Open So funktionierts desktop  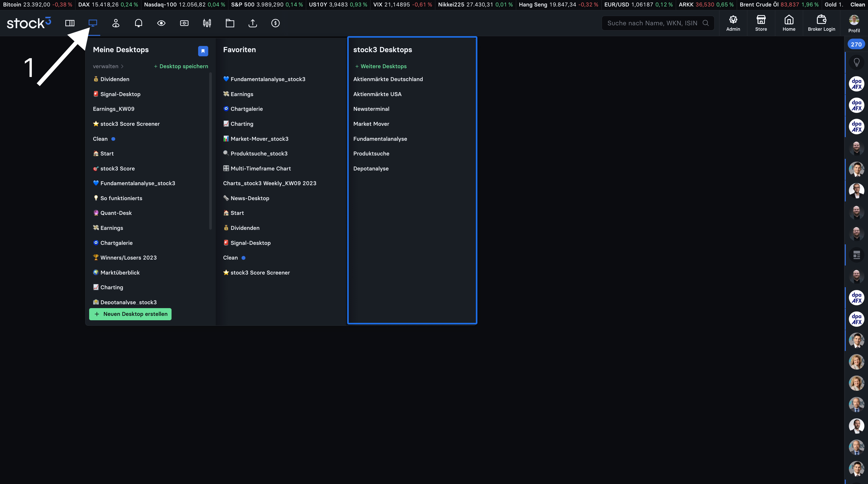(118, 198)
